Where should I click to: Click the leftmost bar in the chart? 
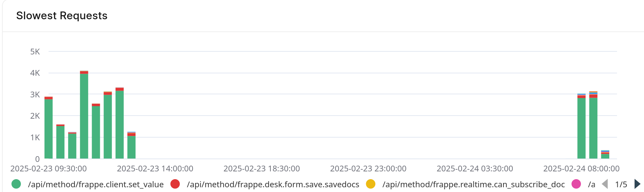[x=49, y=128]
